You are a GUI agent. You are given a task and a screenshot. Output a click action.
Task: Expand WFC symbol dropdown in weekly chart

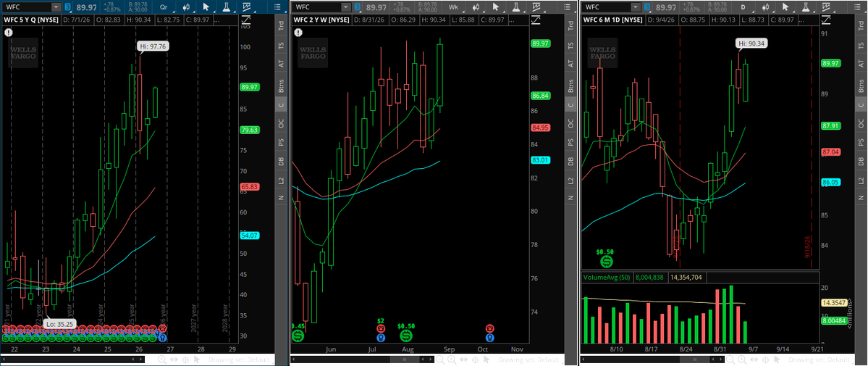pyautogui.click(x=346, y=7)
